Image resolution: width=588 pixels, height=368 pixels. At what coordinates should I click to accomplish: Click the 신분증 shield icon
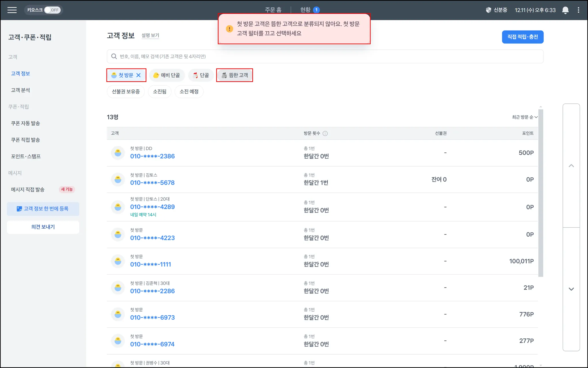[488, 10]
